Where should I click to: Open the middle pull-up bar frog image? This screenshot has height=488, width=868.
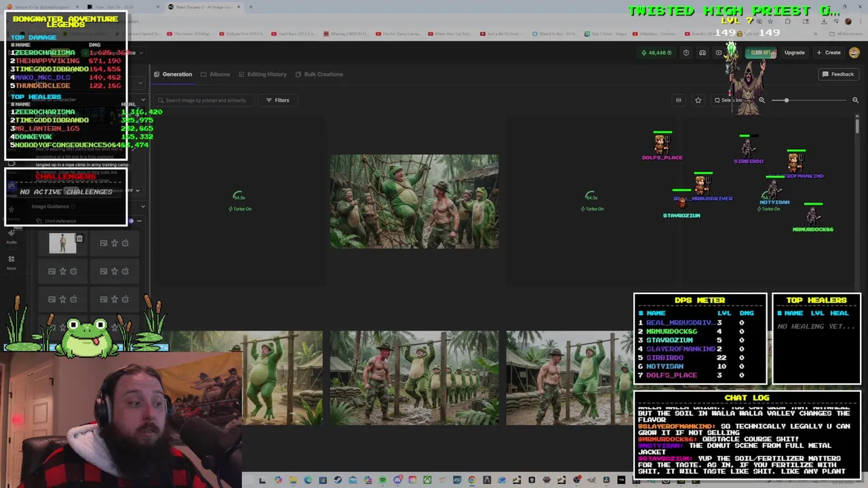pos(414,378)
